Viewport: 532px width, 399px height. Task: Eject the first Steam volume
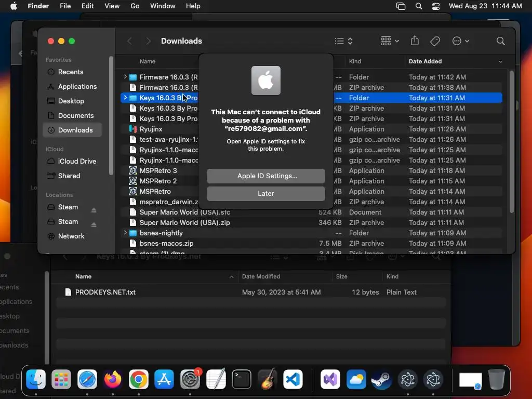94,210
